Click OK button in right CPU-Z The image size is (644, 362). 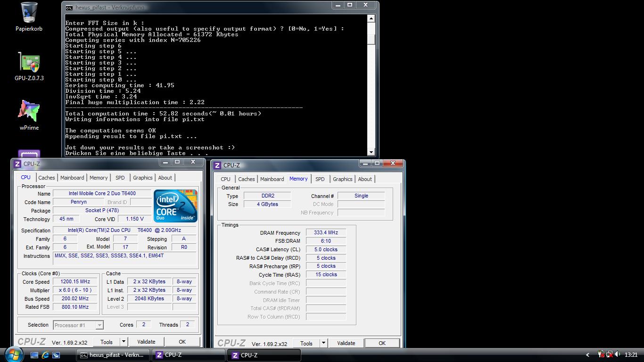(x=382, y=343)
